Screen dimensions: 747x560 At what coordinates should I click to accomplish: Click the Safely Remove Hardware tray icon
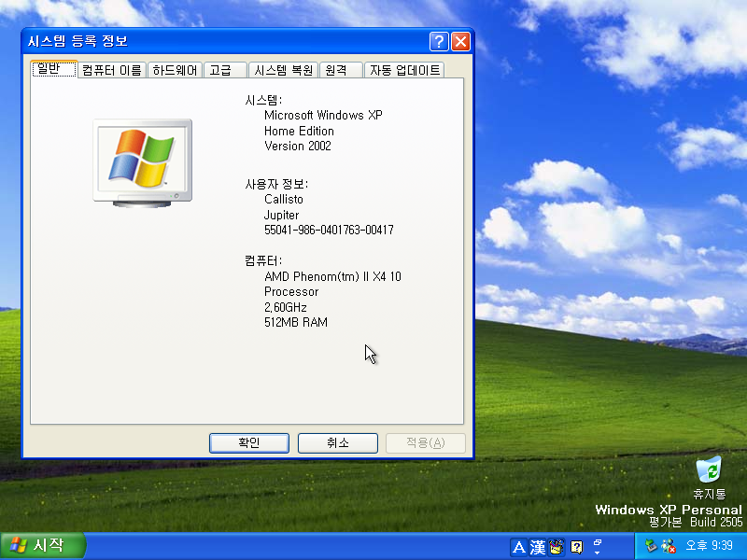(650, 546)
